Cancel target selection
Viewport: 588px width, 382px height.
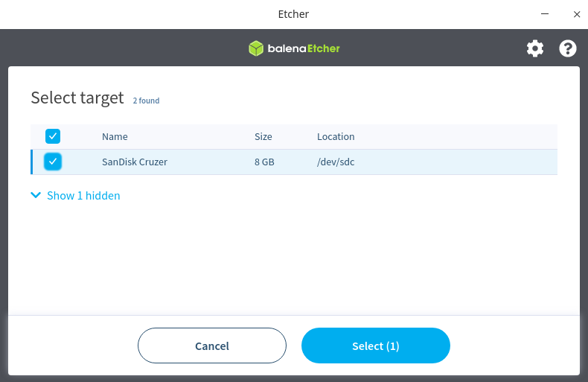[212, 346]
